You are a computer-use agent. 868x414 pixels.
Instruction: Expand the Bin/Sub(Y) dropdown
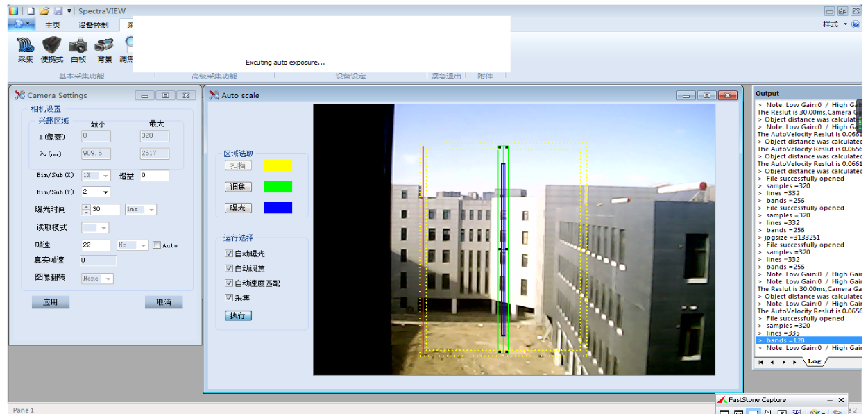coord(105,192)
